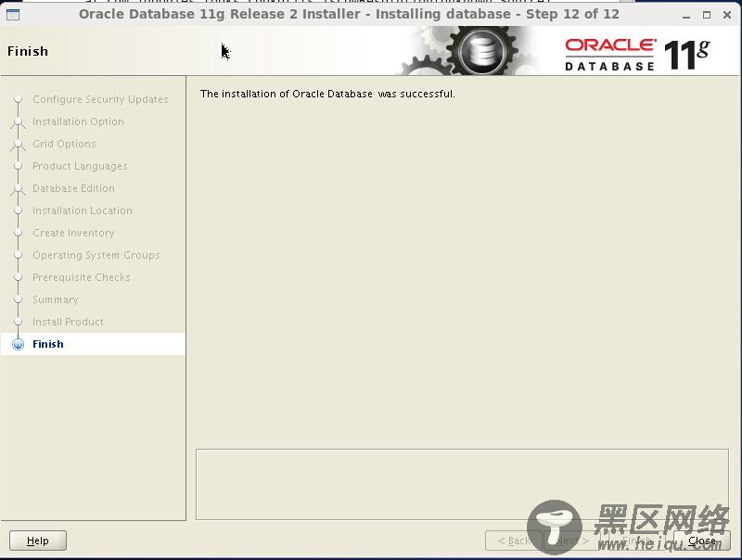742x560 pixels.
Task: Select Operating System Groups step
Action: click(96, 255)
